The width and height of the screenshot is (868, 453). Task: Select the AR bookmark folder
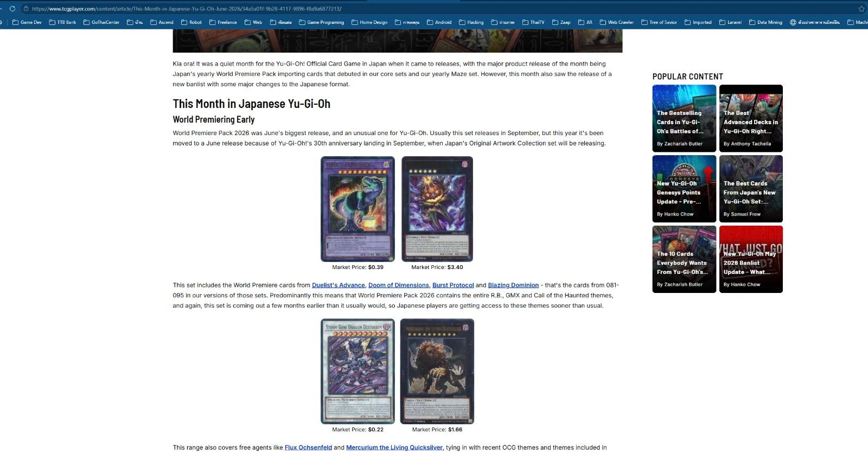coord(585,22)
